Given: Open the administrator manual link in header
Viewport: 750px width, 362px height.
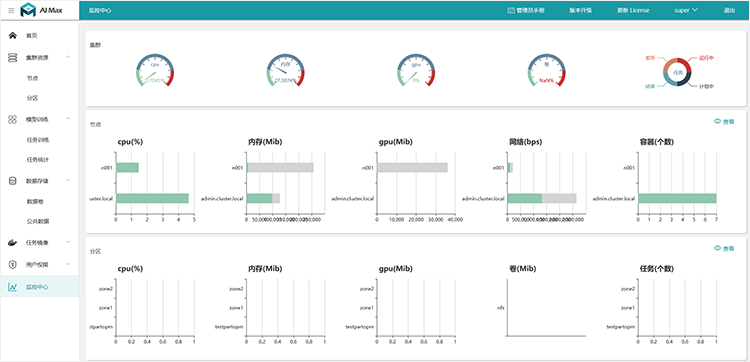Looking at the screenshot, I should click(x=526, y=10).
